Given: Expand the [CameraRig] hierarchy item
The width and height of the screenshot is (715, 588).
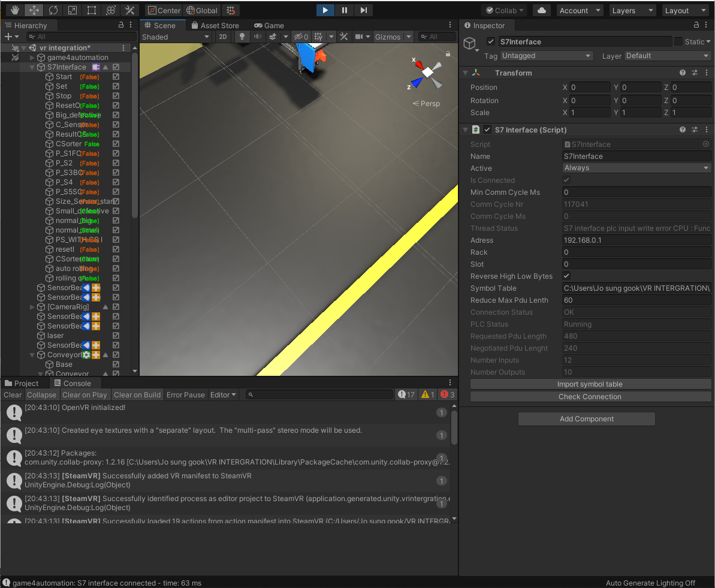Looking at the screenshot, I should (32, 307).
